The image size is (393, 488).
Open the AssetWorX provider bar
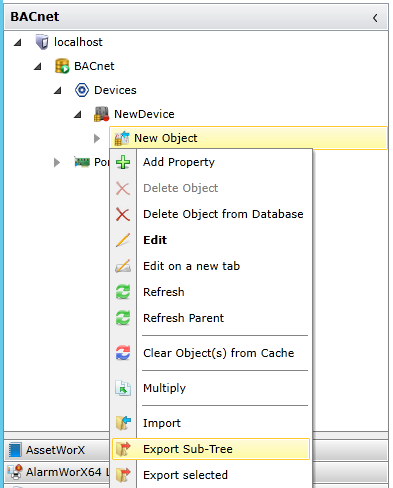pos(57,450)
